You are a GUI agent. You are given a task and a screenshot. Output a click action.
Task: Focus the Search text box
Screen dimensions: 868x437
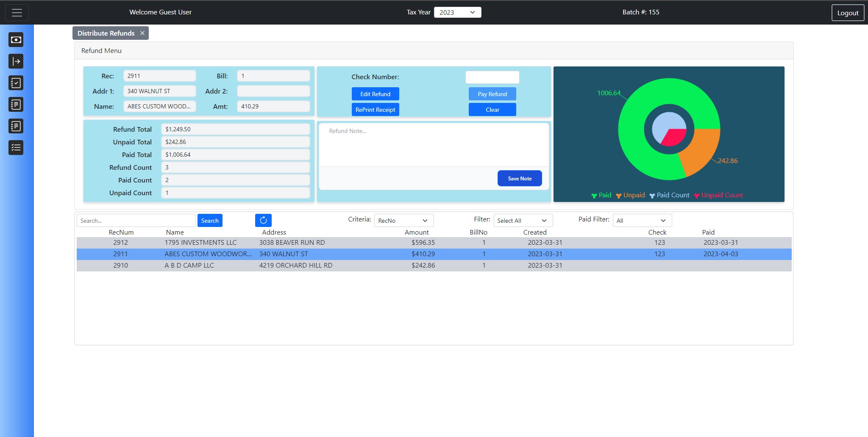(136, 221)
